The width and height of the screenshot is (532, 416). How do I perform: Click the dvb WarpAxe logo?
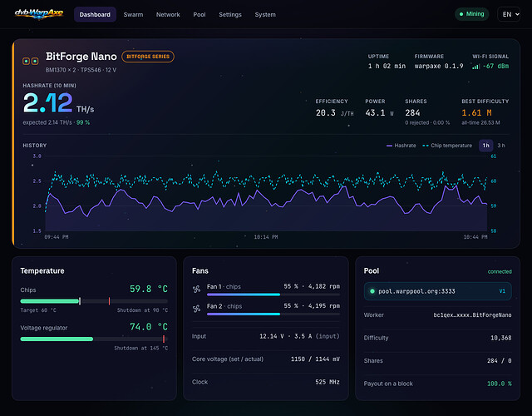tap(39, 14)
